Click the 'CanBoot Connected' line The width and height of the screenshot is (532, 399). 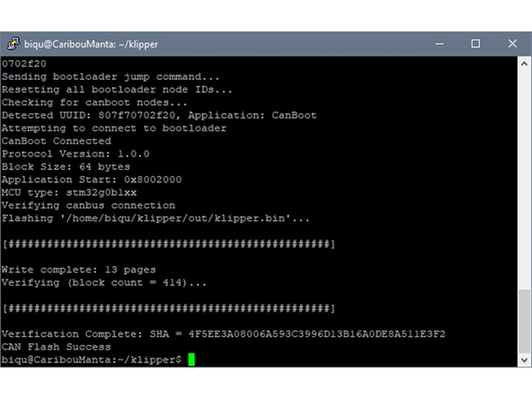pos(57,141)
